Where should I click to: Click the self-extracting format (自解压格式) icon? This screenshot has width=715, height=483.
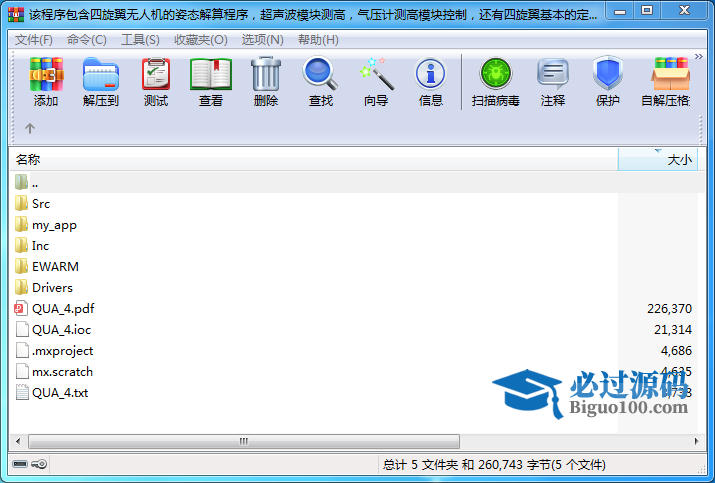tap(666, 82)
